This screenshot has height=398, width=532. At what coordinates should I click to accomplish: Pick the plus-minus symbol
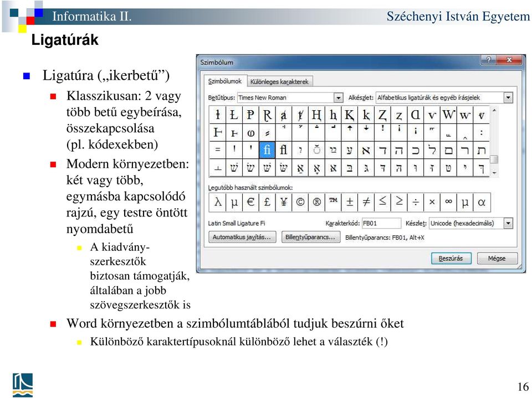(x=350, y=202)
